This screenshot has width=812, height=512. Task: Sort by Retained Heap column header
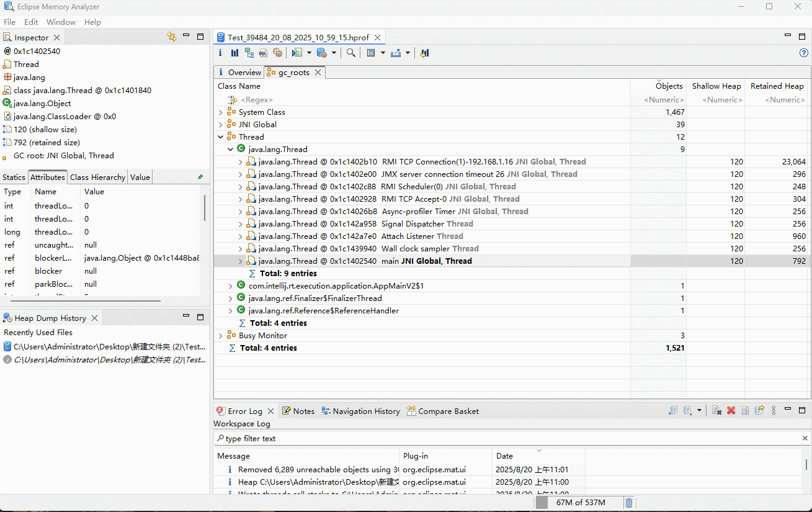[x=777, y=86]
